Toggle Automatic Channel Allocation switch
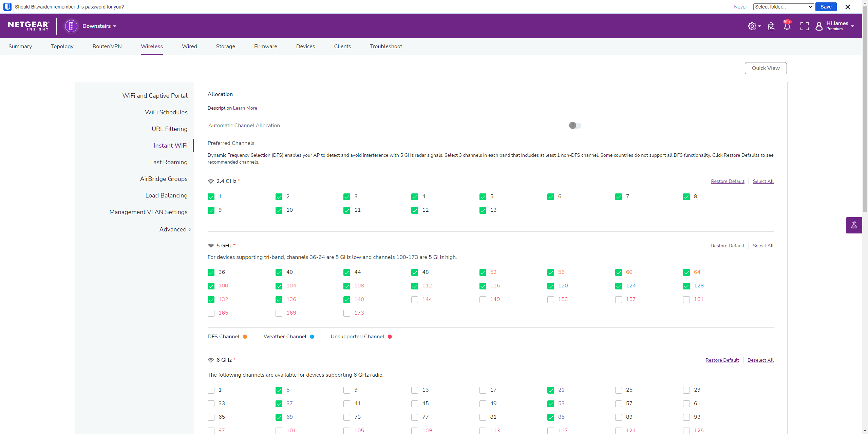Image resolution: width=868 pixels, height=434 pixels. [575, 126]
